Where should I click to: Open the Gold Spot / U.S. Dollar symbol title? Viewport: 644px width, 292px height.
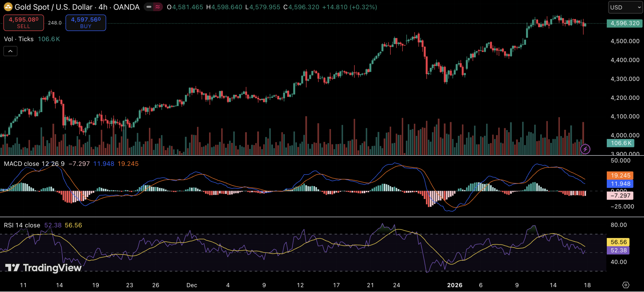click(77, 7)
